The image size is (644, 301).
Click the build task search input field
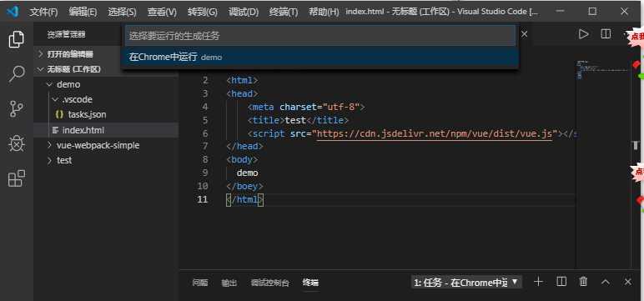[320, 36]
